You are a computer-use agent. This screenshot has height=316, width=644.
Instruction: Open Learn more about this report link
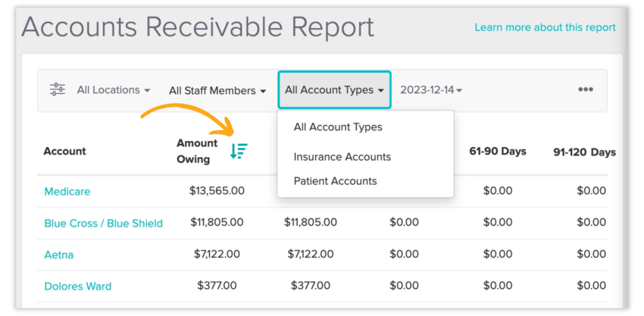pos(545,27)
